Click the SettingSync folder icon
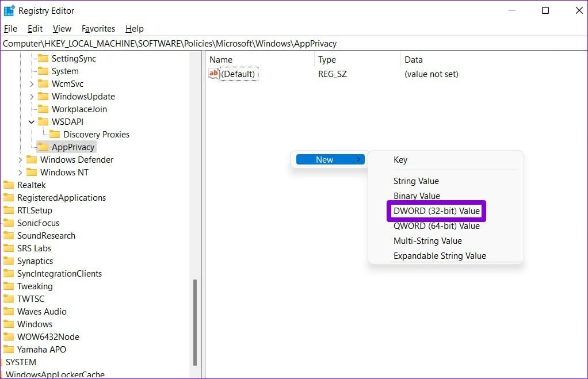The width and height of the screenshot is (588, 379). pos(44,58)
